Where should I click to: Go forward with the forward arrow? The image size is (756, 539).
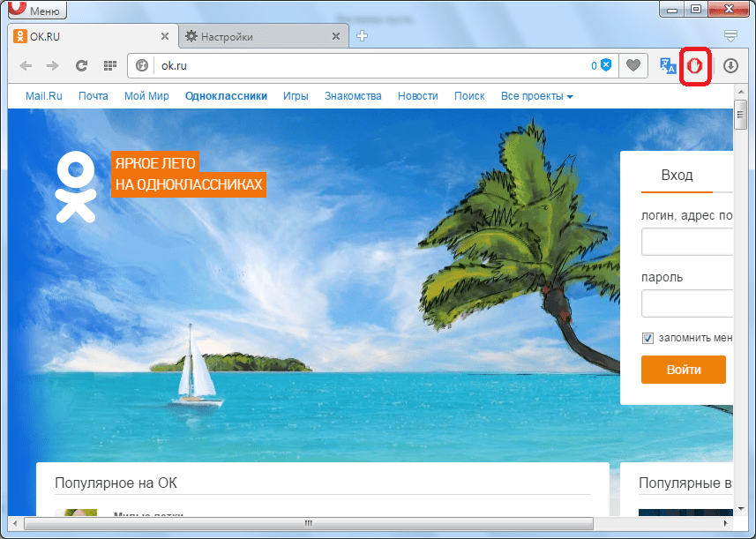tap(53, 65)
